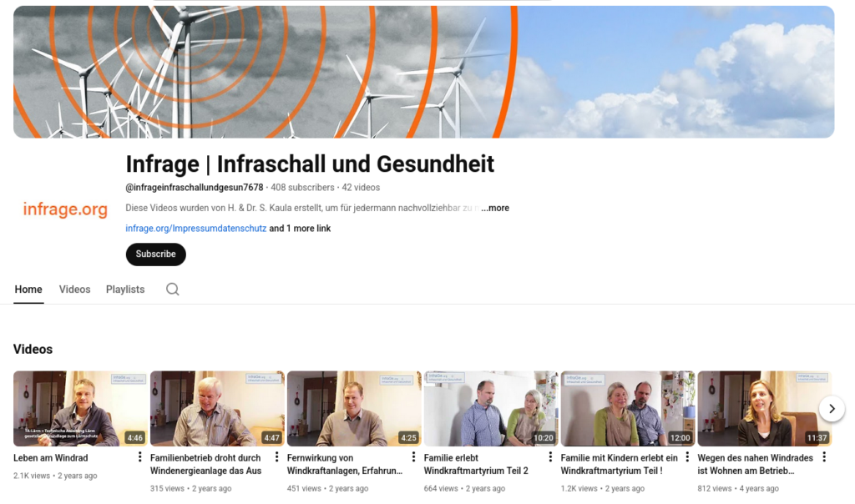Expand channel description with ...more

point(495,208)
